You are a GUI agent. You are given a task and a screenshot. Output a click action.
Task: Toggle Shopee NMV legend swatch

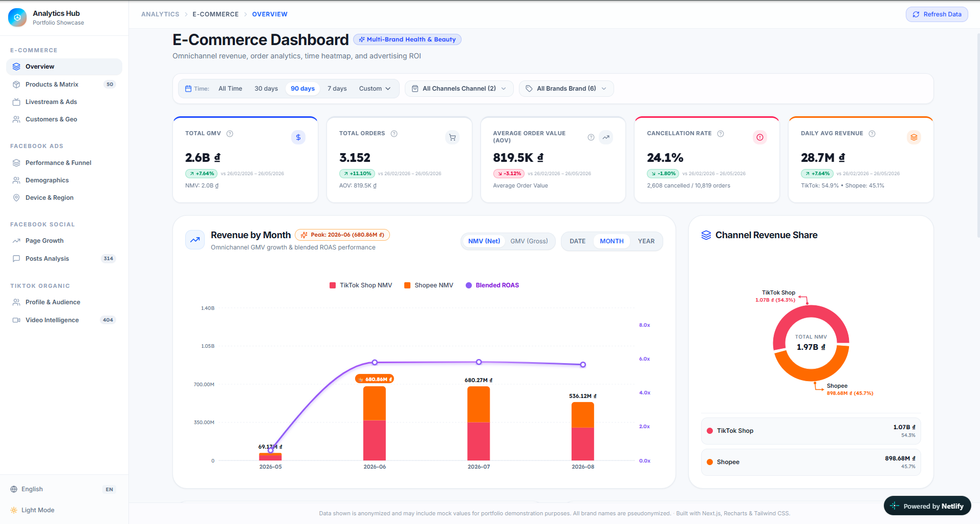407,285
